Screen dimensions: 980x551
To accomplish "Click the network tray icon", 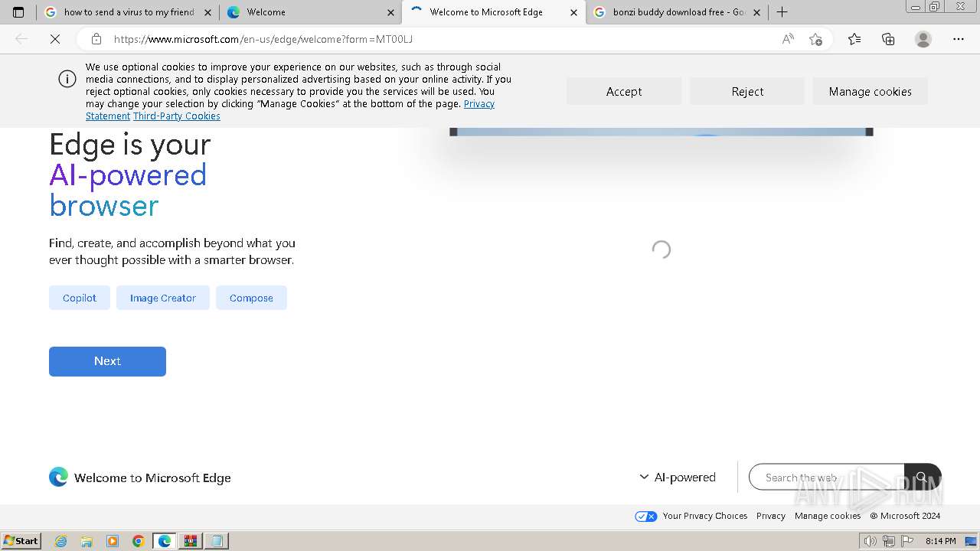I will [889, 541].
